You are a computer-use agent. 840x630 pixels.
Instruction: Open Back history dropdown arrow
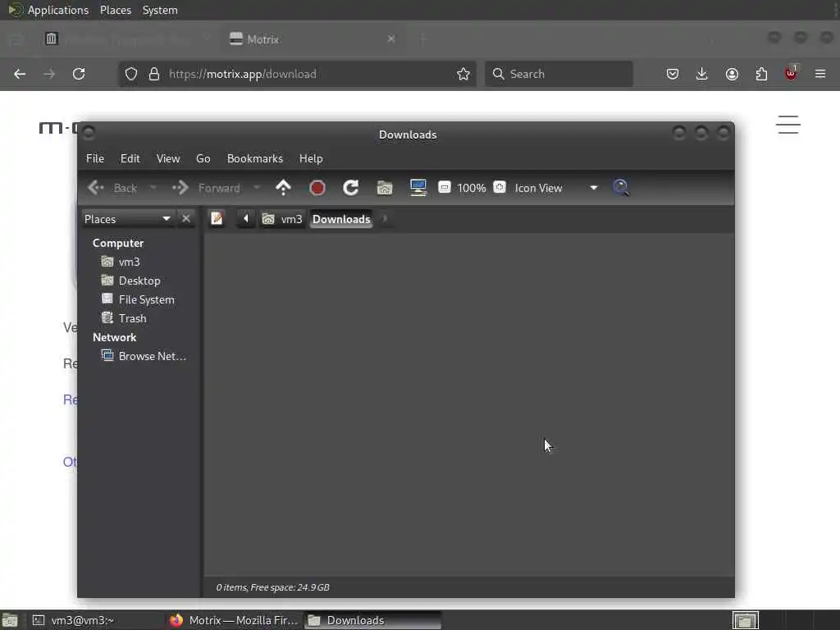click(153, 188)
